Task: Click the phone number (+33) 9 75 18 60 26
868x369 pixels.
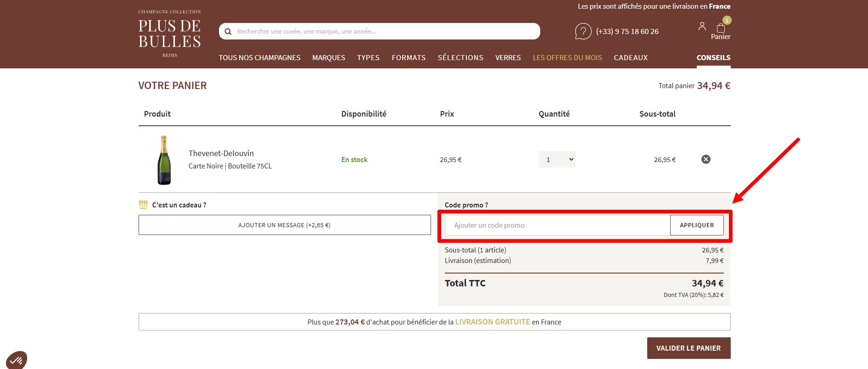Action: [627, 31]
